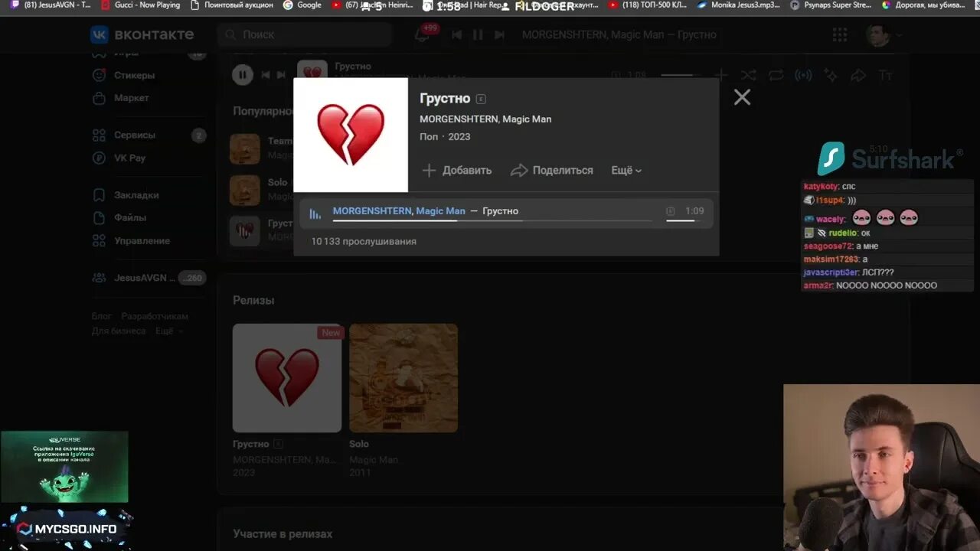This screenshot has height=551, width=980.
Task: Switch to the Поинтовый аукцион browser tab
Action: tap(231, 5)
